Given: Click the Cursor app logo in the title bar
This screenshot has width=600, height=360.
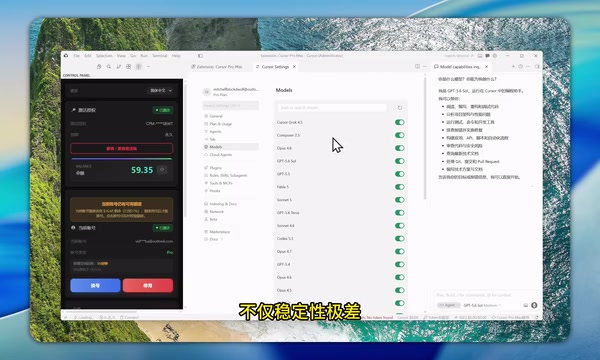Looking at the screenshot, I should [66, 56].
